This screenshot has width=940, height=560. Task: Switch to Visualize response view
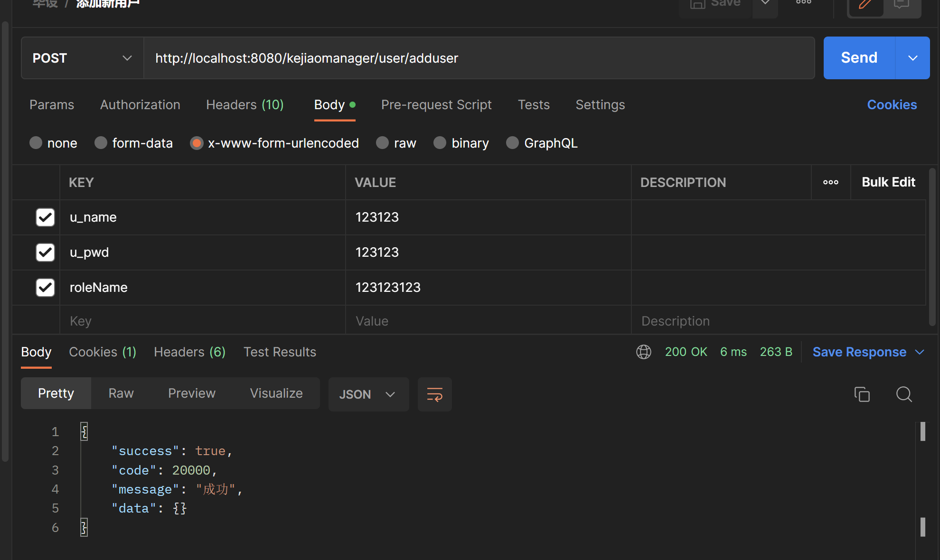click(276, 393)
